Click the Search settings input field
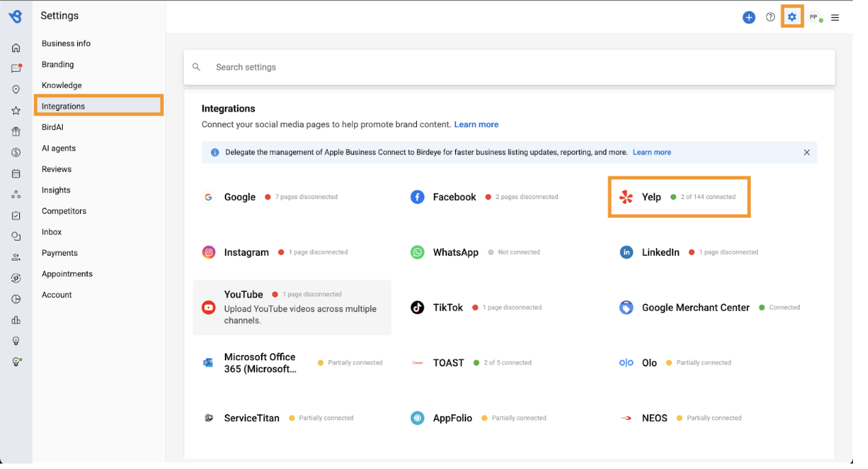 point(508,67)
